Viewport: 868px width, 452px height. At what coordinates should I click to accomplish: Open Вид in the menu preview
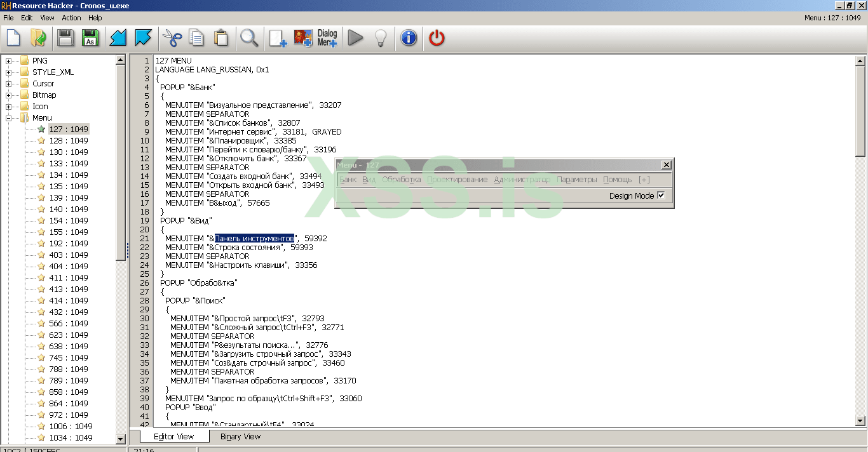(x=369, y=180)
